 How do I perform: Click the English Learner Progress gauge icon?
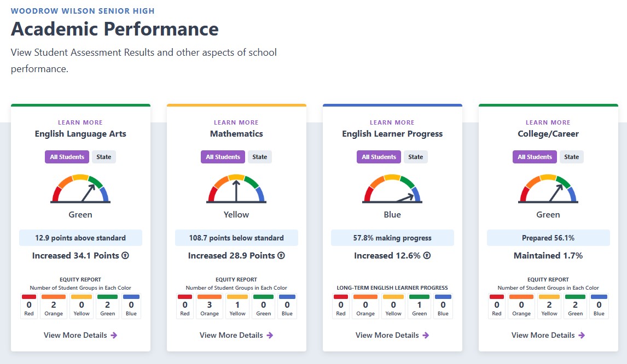[x=392, y=189]
